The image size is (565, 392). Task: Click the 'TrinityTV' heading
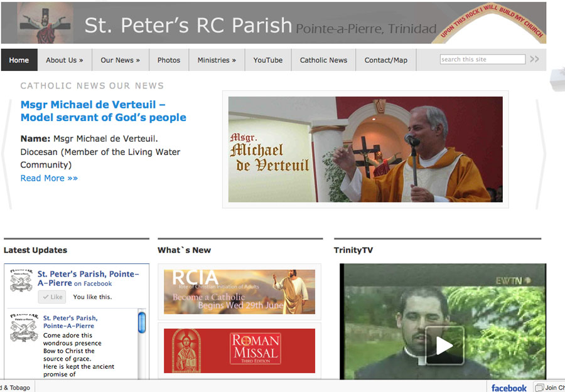[353, 250]
